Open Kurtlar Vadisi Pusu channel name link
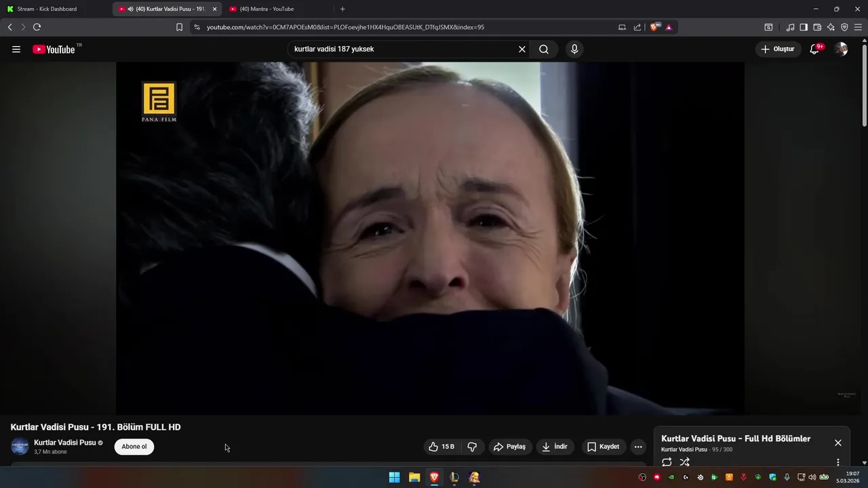Viewport: 868px width, 488px height. pos(65,443)
